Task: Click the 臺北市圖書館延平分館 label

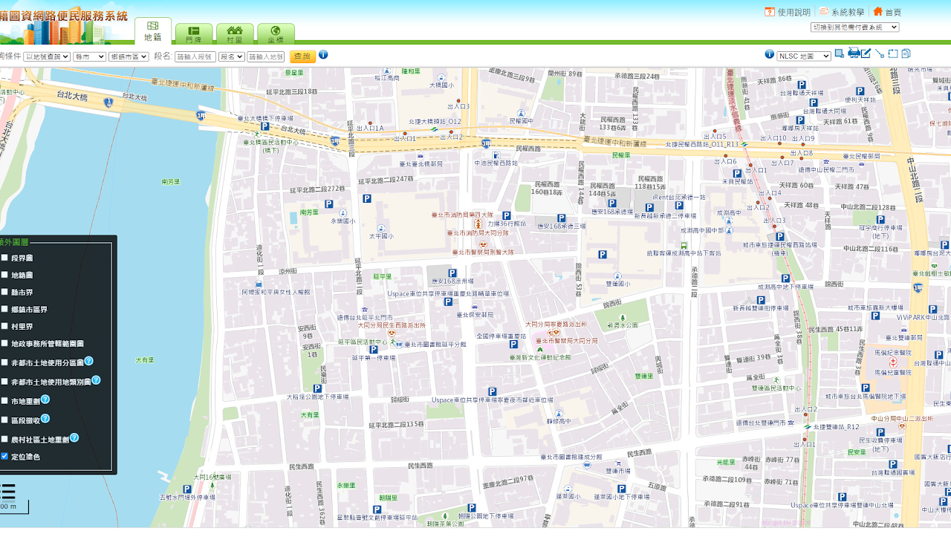Action: point(435,345)
